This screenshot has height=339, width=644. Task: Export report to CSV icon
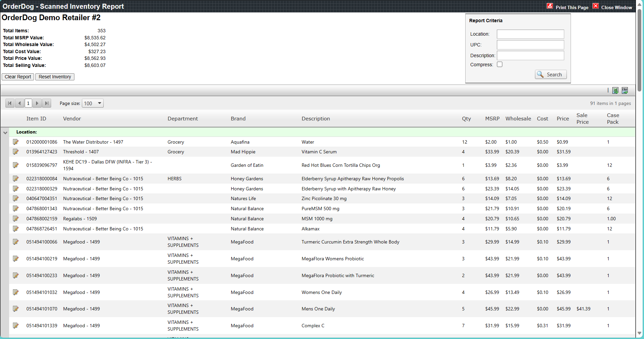[625, 90]
